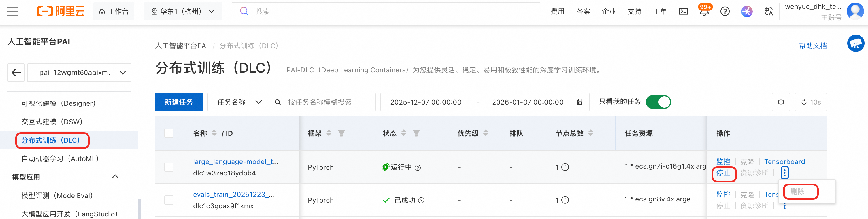868x219 pixels.
Task: Stop the running large_language-model task
Action: pyautogui.click(x=723, y=173)
